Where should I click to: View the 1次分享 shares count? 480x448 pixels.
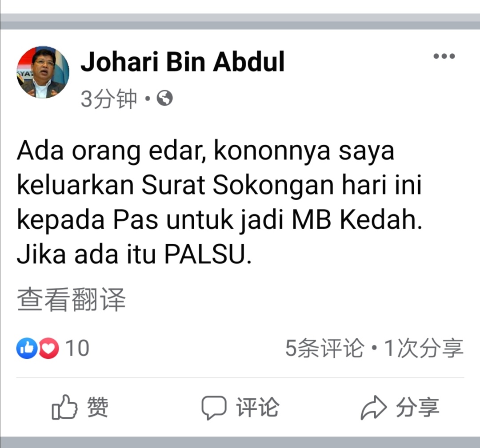(424, 348)
